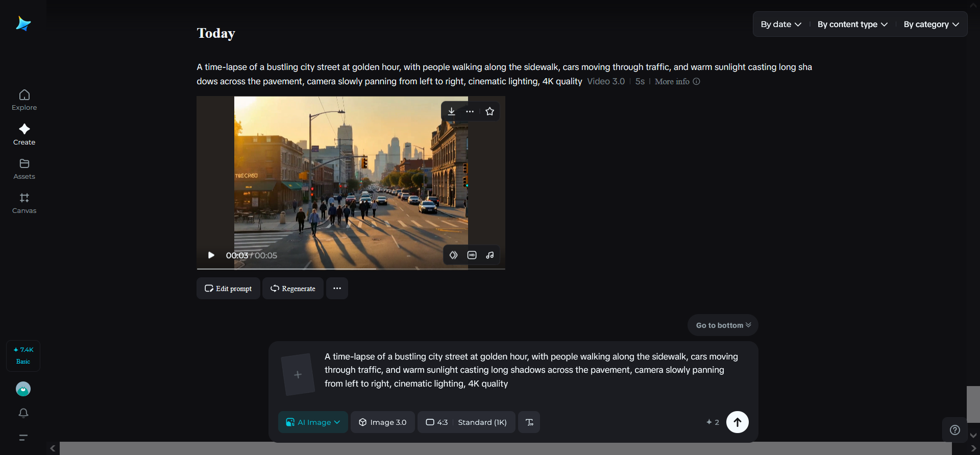Open the notifications bell
The height and width of the screenshot is (455, 980).
[23, 413]
